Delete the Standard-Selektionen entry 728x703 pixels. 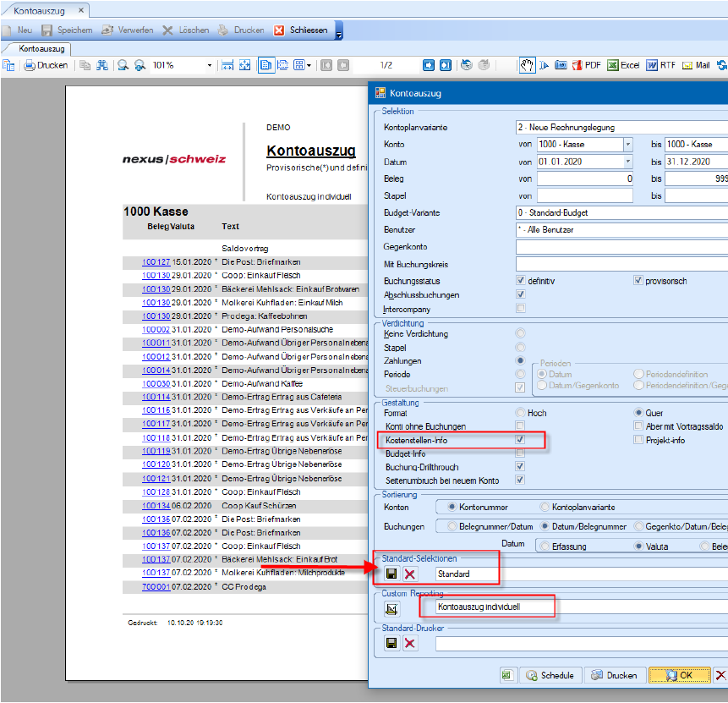pyautogui.click(x=410, y=574)
